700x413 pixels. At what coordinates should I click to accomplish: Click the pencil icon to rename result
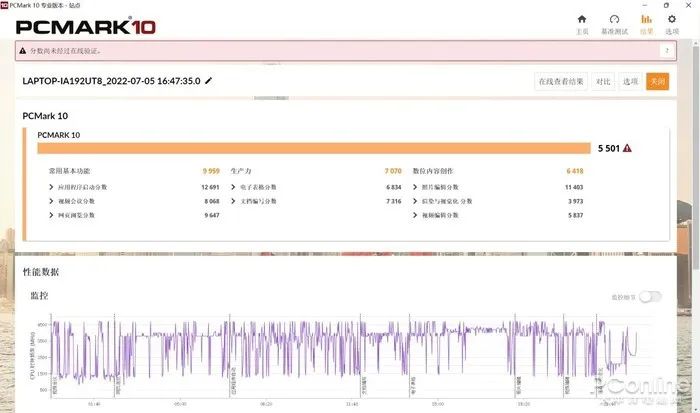click(208, 81)
